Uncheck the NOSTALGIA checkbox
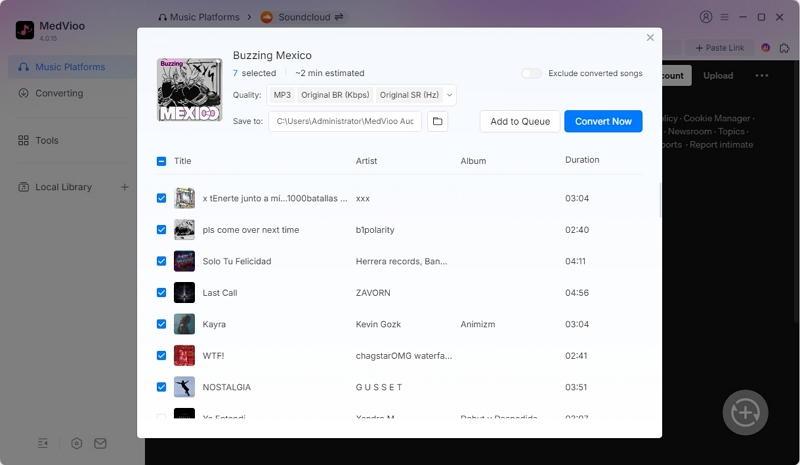The image size is (800, 465). (x=161, y=387)
